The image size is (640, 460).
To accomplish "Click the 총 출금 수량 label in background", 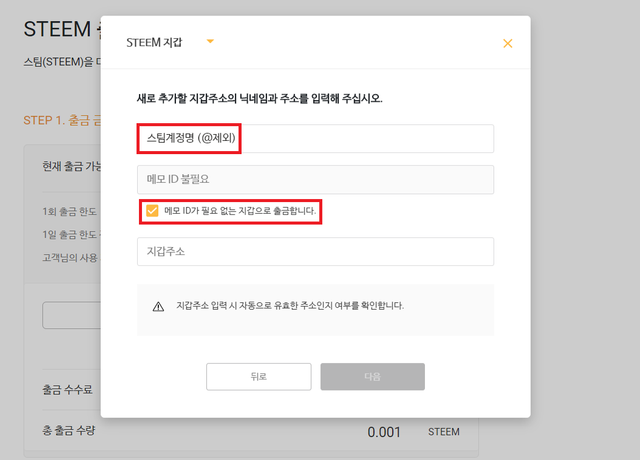I will (69, 430).
